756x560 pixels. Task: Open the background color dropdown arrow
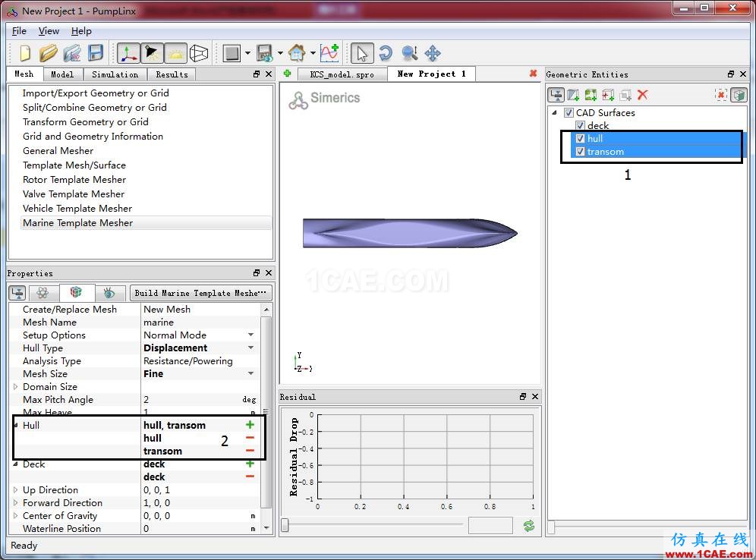[247, 53]
